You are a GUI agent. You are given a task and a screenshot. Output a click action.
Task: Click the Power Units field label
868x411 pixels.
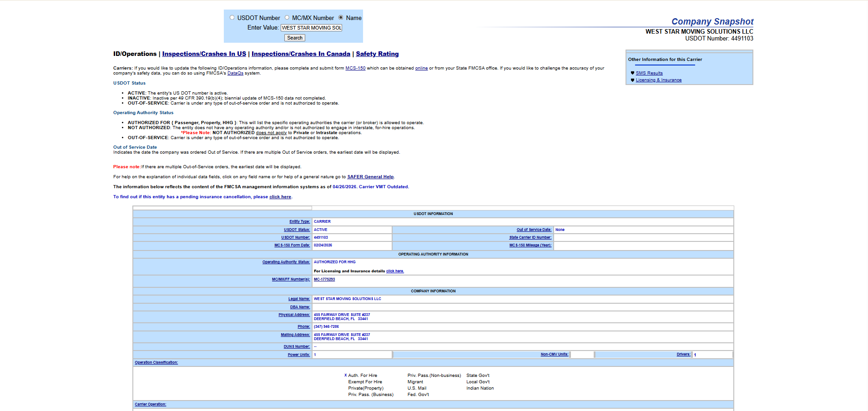click(298, 355)
